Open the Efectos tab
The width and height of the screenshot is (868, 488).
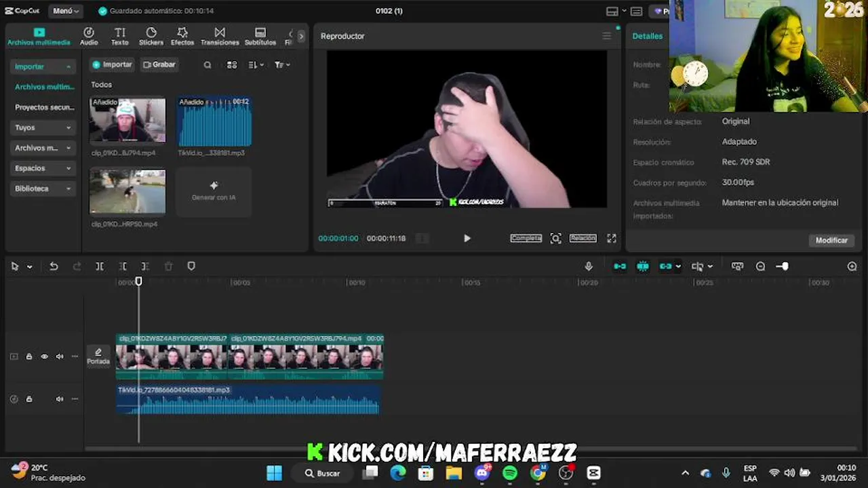(x=182, y=37)
